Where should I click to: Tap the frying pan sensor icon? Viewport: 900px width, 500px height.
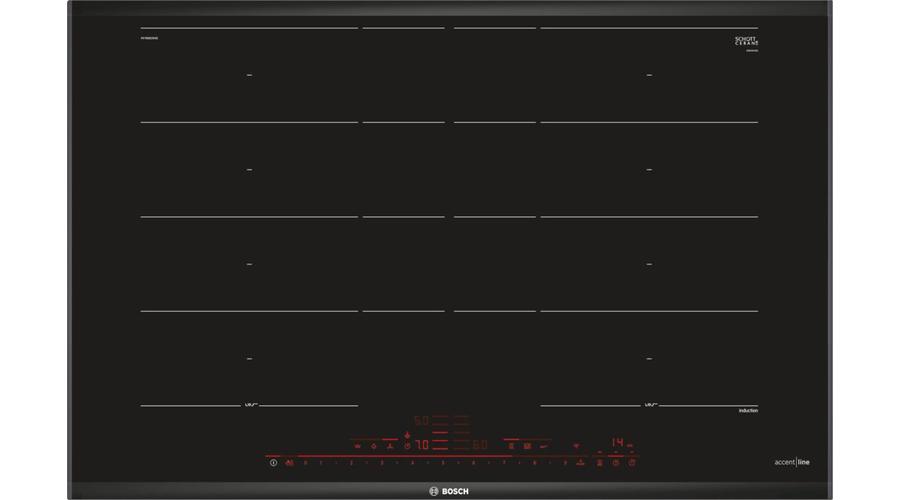tap(544, 445)
